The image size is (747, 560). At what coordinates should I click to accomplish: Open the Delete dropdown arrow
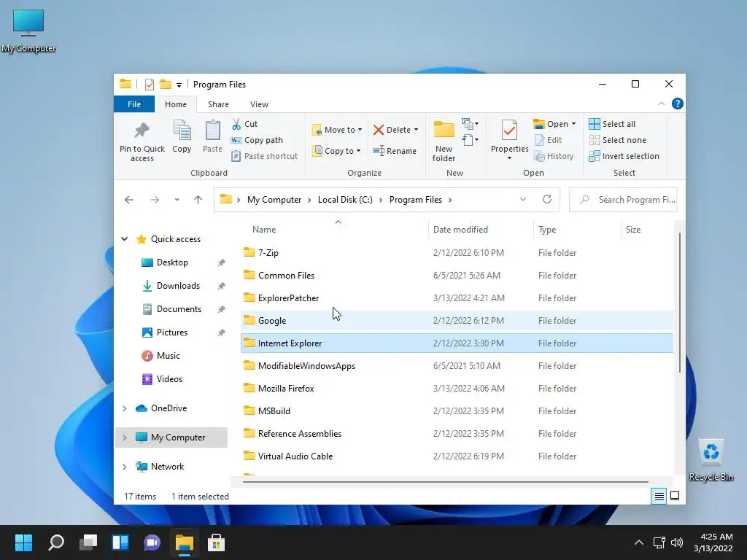[416, 130]
